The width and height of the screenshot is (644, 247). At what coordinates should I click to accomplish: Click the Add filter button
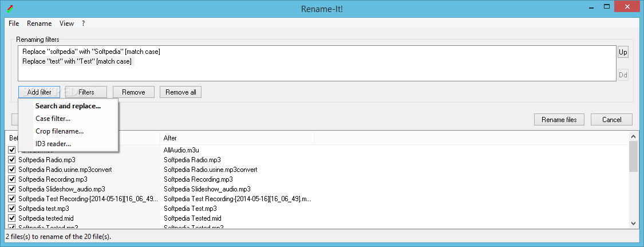[x=39, y=92]
